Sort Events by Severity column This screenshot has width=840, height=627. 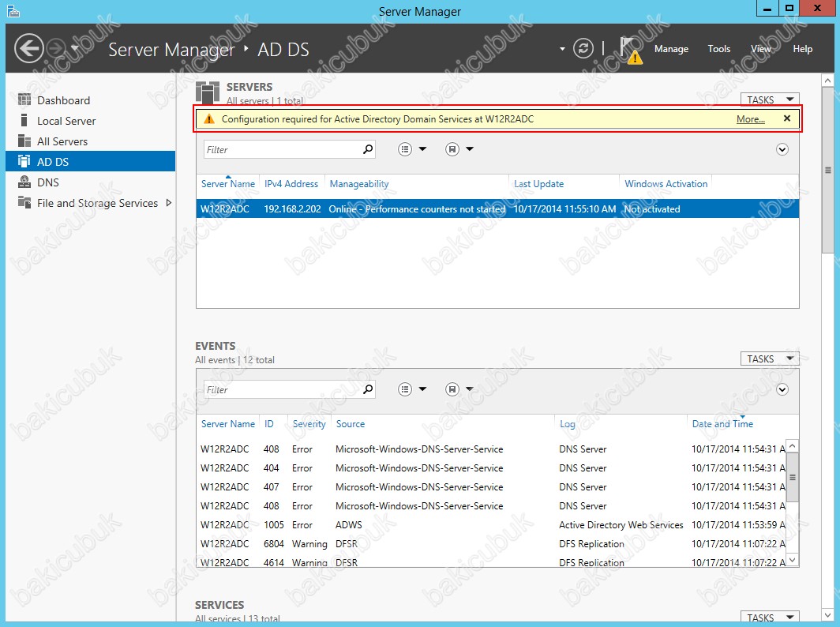click(x=309, y=424)
